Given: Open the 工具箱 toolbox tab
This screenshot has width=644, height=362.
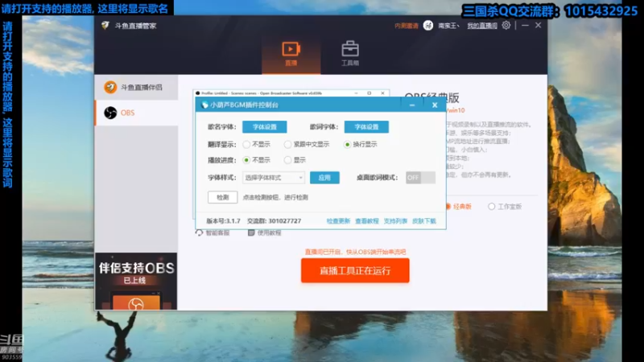Looking at the screenshot, I should tap(350, 53).
